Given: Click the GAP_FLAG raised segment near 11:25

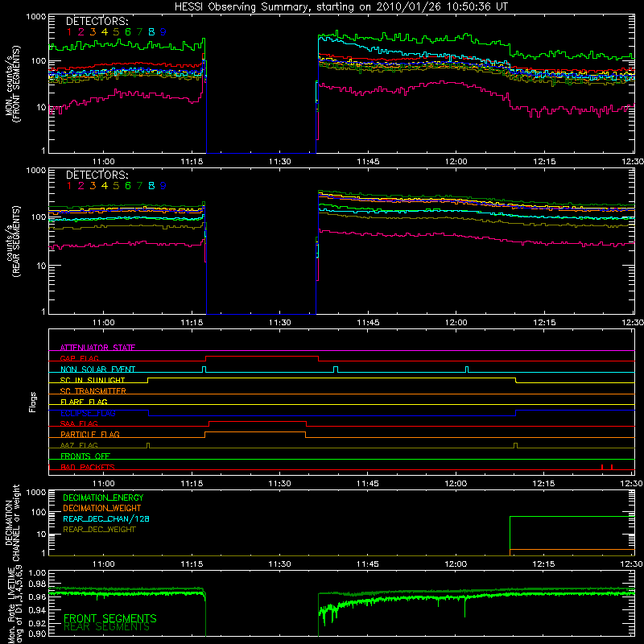Looking at the screenshot, I should [x=262, y=357].
